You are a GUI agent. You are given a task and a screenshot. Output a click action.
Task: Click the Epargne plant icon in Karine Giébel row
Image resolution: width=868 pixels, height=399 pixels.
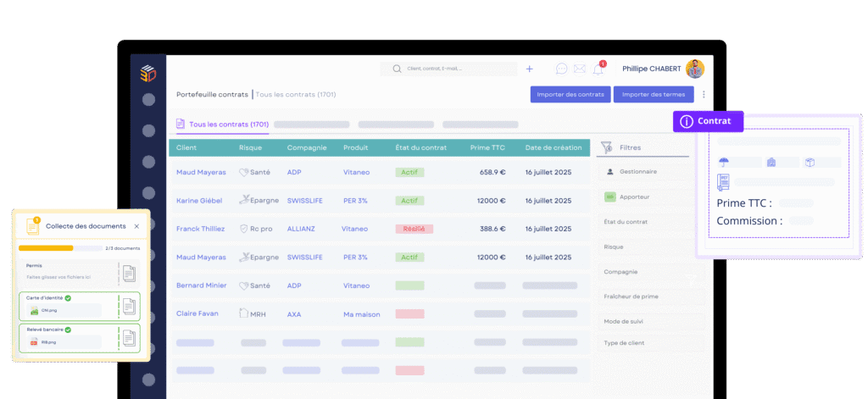pyautogui.click(x=244, y=200)
